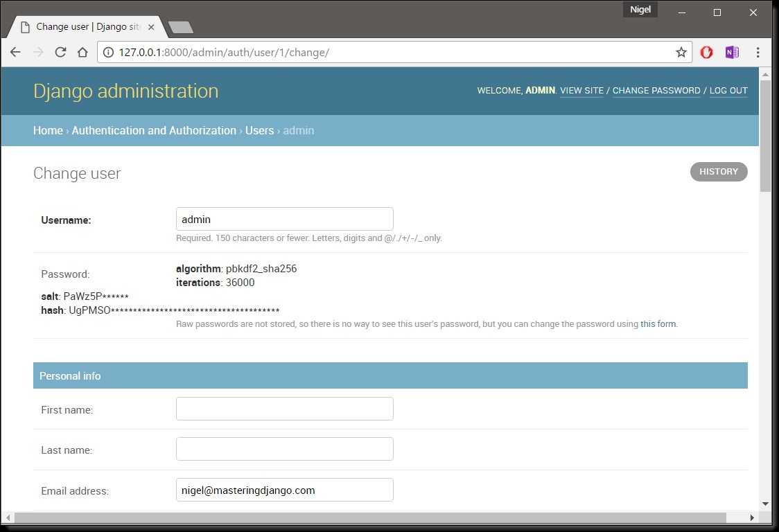Image resolution: width=779 pixels, height=532 pixels.
Task: Click into the Username field
Action: 285,219
